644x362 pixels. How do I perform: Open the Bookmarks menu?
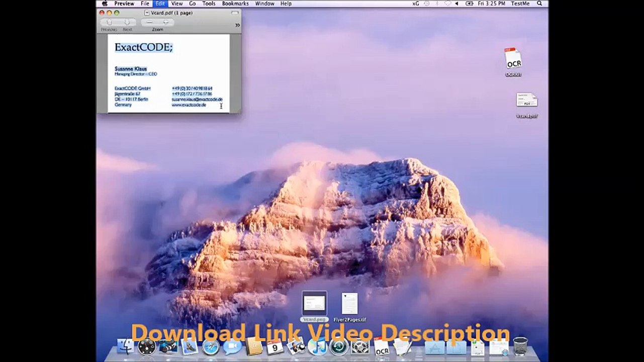235,4
